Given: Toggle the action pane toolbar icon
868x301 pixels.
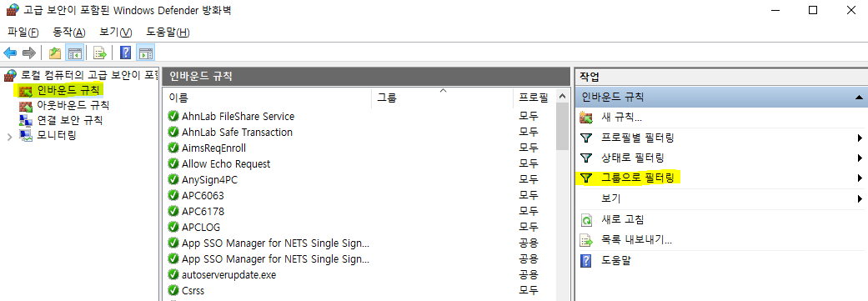Looking at the screenshot, I should 146,53.
